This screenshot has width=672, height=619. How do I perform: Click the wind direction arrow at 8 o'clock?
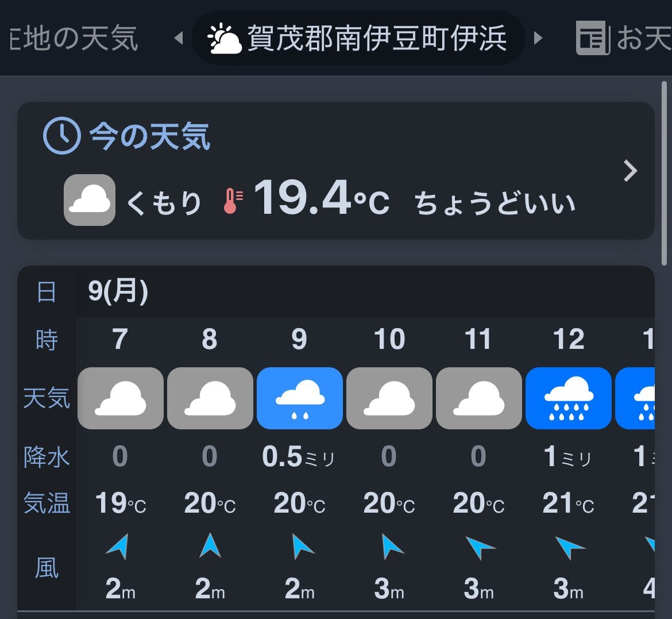pos(210,545)
